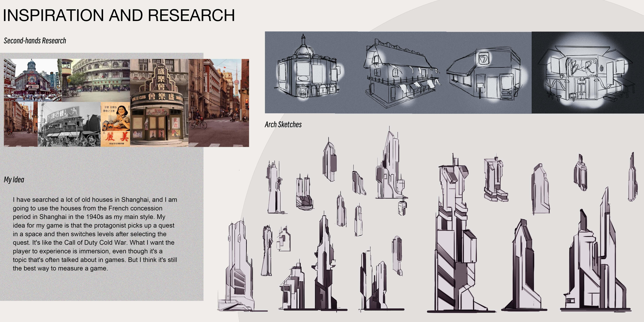Select the black-and-white bank billboard photo
This screenshot has width=644, height=322.
point(69,124)
